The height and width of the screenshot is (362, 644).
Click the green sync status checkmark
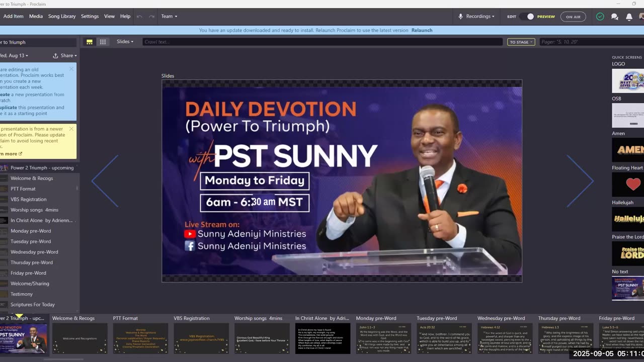point(600,17)
